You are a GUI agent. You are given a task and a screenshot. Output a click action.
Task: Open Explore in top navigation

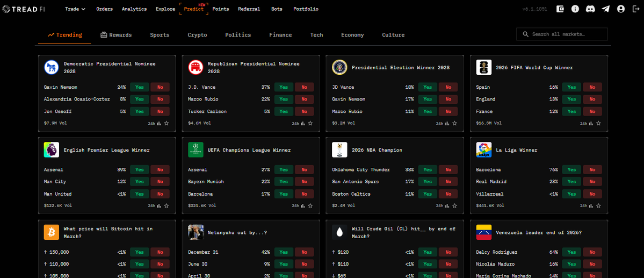coord(165,9)
